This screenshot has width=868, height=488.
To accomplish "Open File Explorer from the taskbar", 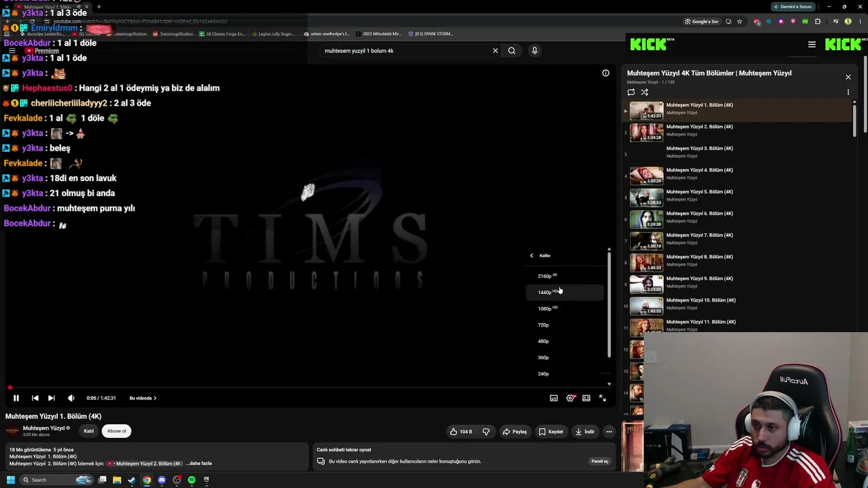I will (117, 480).
